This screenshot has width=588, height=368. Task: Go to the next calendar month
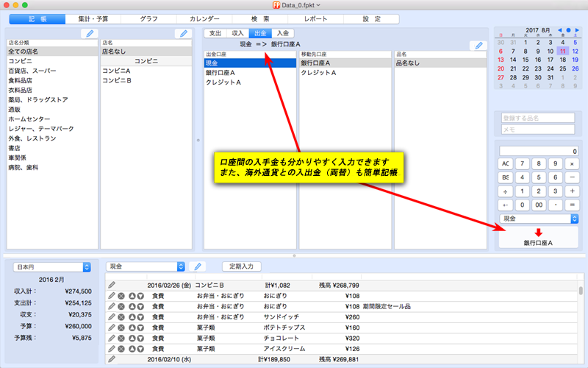(577, 30)
